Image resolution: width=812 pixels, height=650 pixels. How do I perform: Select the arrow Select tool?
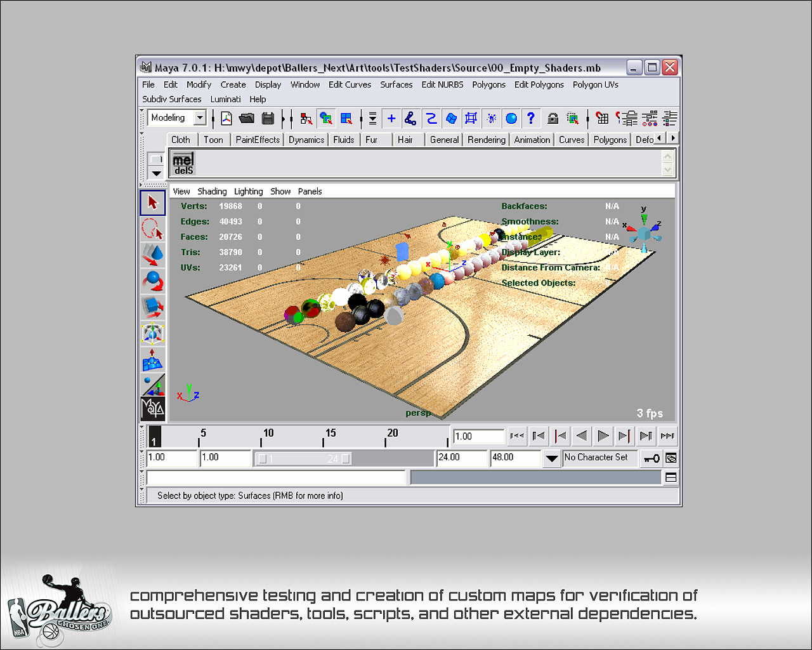152,203
